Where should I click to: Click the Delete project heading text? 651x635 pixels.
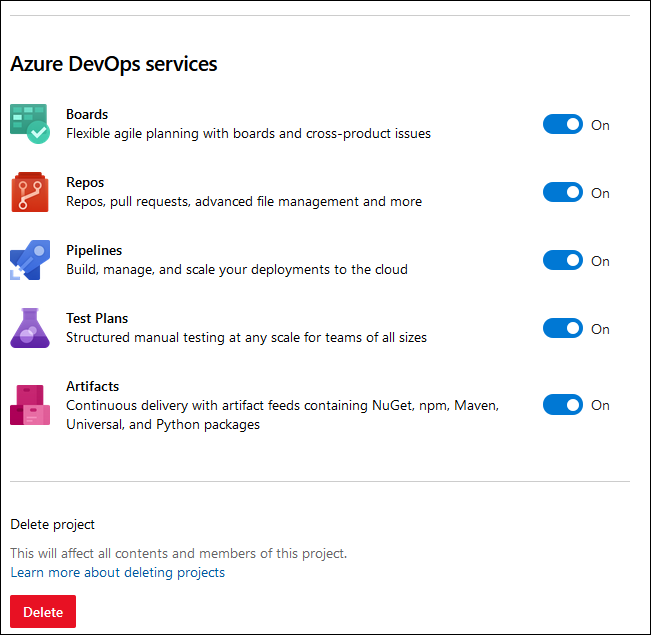[x=53, y=525]
